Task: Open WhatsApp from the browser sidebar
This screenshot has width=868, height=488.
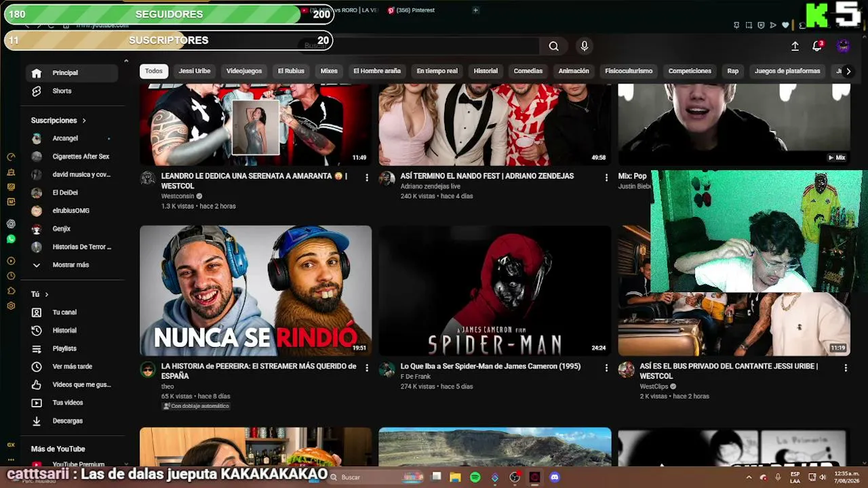Action: click(11, 239)
